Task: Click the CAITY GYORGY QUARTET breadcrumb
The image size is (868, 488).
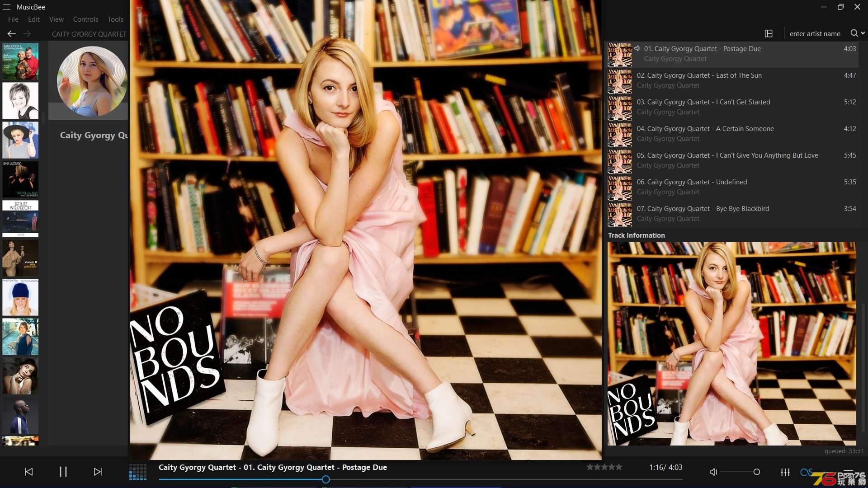Action: [89, 34]
